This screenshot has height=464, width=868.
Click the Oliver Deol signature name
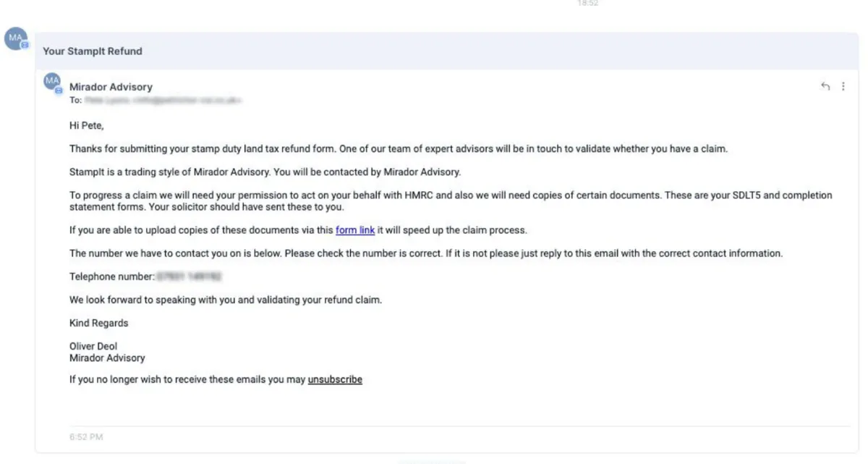tap(93, 346)
